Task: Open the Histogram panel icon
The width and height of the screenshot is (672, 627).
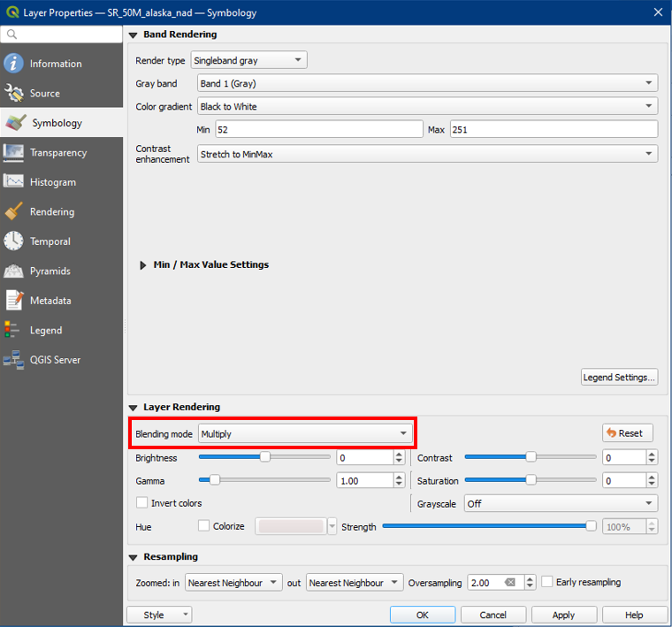Action: point(14,182)
